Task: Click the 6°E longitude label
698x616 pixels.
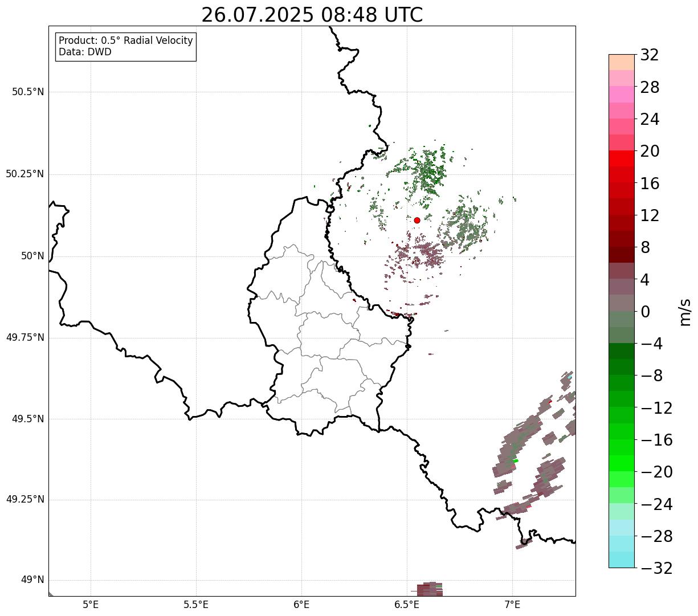Action: coord(301,604)
